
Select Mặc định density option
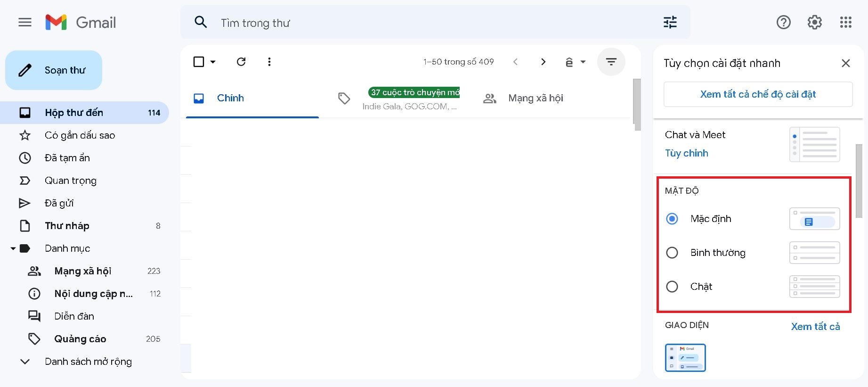tap(672, 219)
